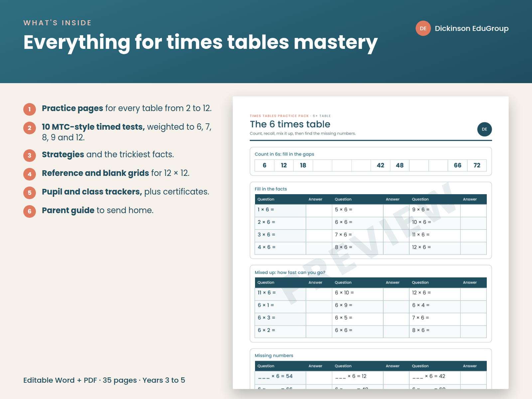Click the "Practice pages" list item text
Image resolution: width=532 pixels, height=399 pixels.
pyautogui.click(x=127, y=108)
